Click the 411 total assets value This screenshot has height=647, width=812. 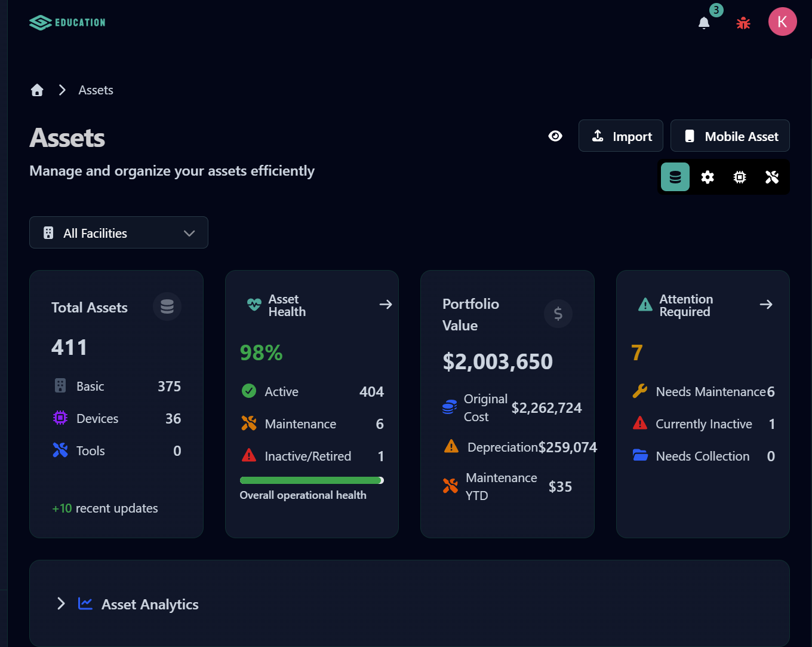69,347
